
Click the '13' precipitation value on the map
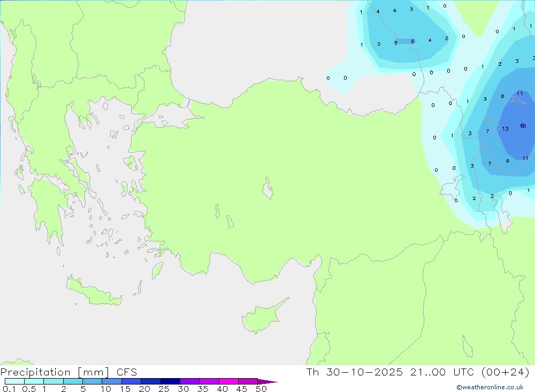point(506,129)
